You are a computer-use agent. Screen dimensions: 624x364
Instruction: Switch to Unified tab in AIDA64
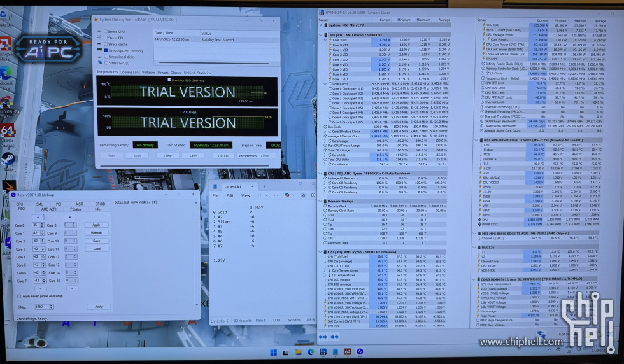190,73
